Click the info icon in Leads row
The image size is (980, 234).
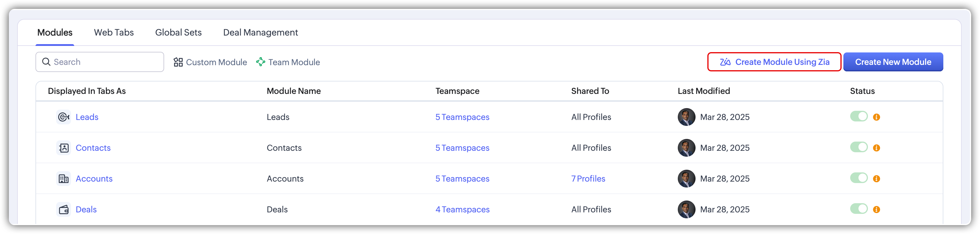pyautogui.click(x=876, y=117)
